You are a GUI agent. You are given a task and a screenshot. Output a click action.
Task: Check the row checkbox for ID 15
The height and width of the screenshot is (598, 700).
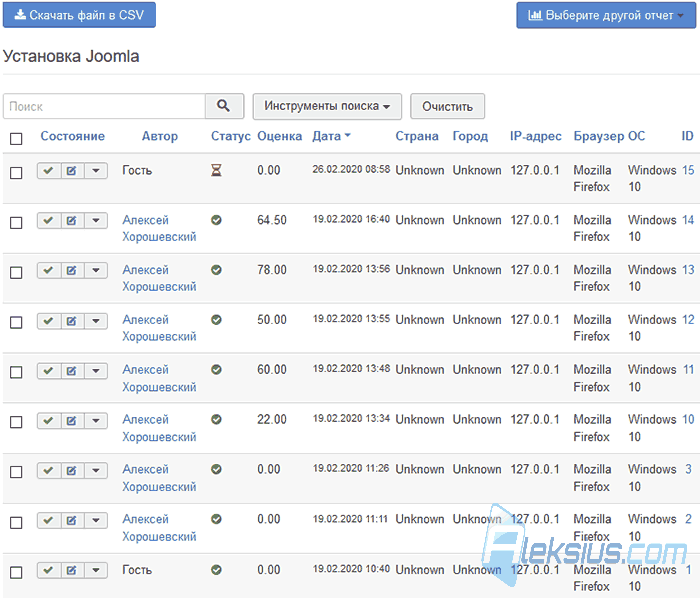click(16, 173)
